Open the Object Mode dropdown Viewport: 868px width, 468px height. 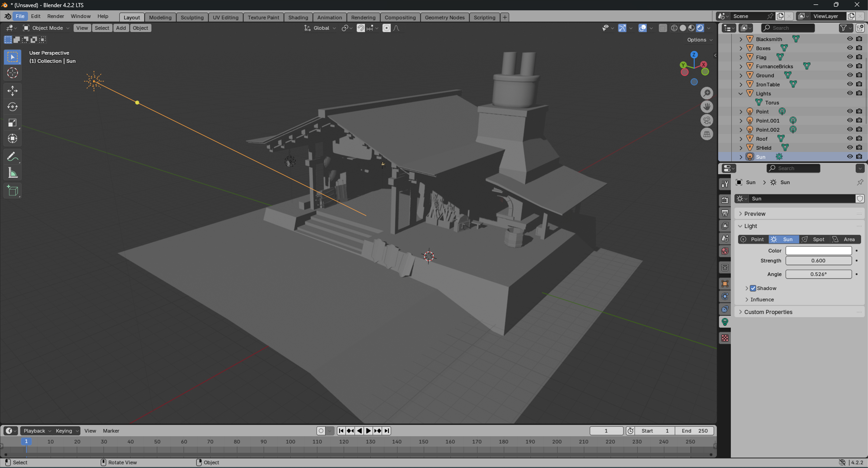click(46, 28)
